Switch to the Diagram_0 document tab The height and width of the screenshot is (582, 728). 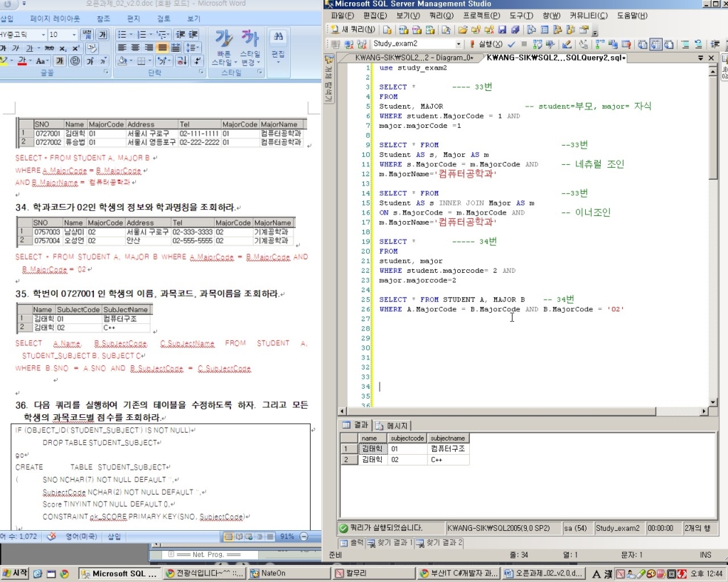[413, 58]
